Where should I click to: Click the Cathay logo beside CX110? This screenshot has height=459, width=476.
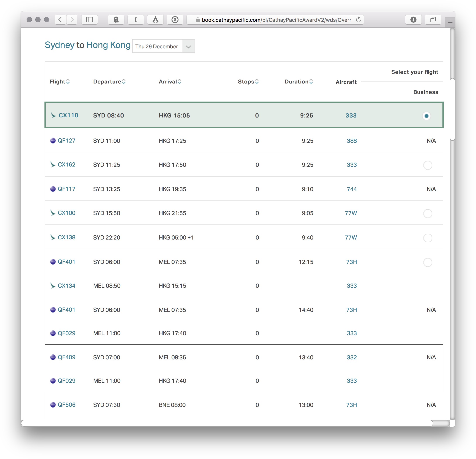(x=53, y=115)
